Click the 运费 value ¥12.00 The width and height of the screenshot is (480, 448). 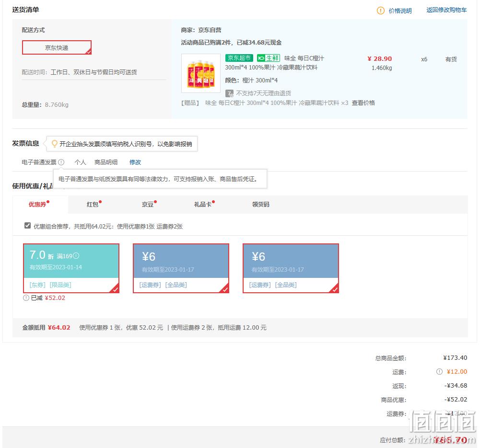tap(457, 371)
